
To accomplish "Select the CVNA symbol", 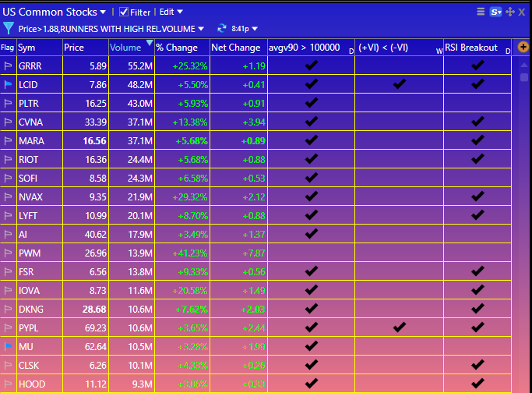I will click(30, 122).
